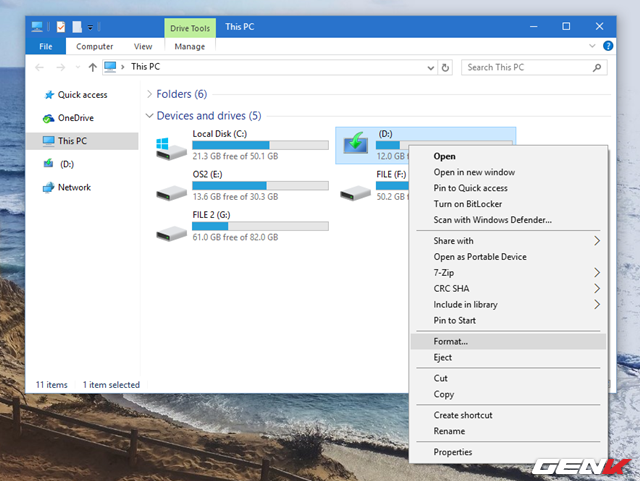Choose Eject in the context menu
The width and height of the screenshot is (640, 481).
pyautogui.click(x=508, y=357)
